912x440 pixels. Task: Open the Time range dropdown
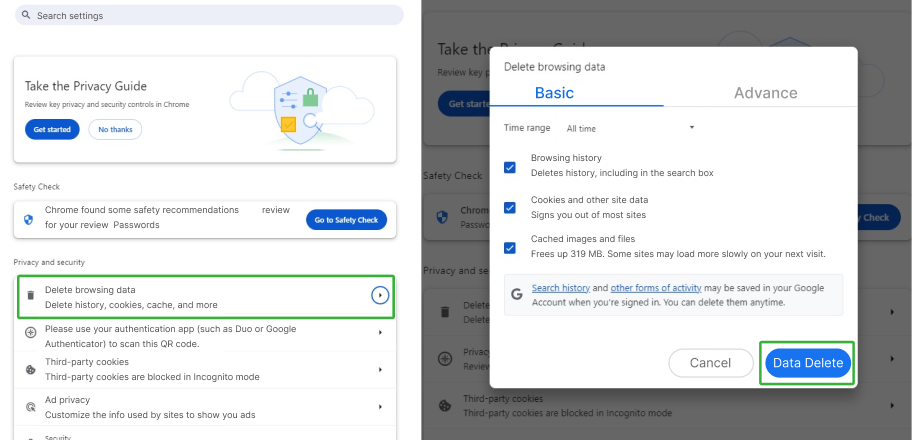point(630,128)
